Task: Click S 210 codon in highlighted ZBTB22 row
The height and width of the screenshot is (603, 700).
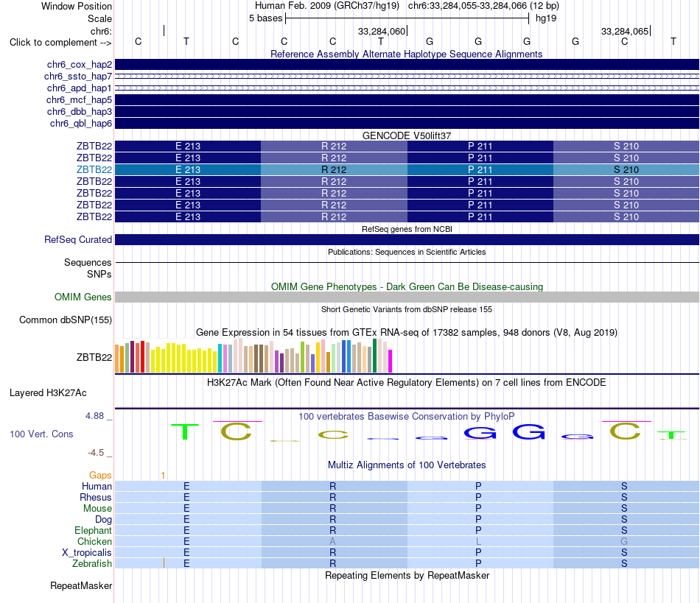Action: (626, 169)
